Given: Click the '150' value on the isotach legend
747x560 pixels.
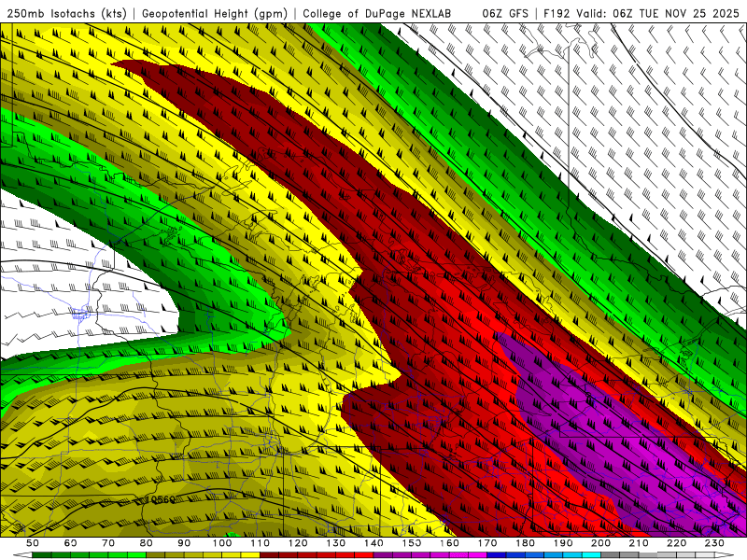Looking at the screenshot, I should coord(412,543).
